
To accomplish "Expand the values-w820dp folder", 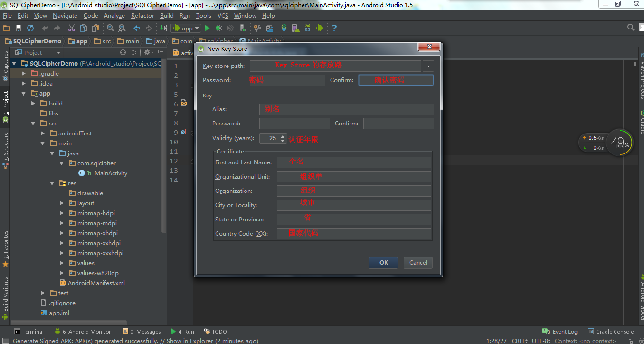I will point(62,273).
